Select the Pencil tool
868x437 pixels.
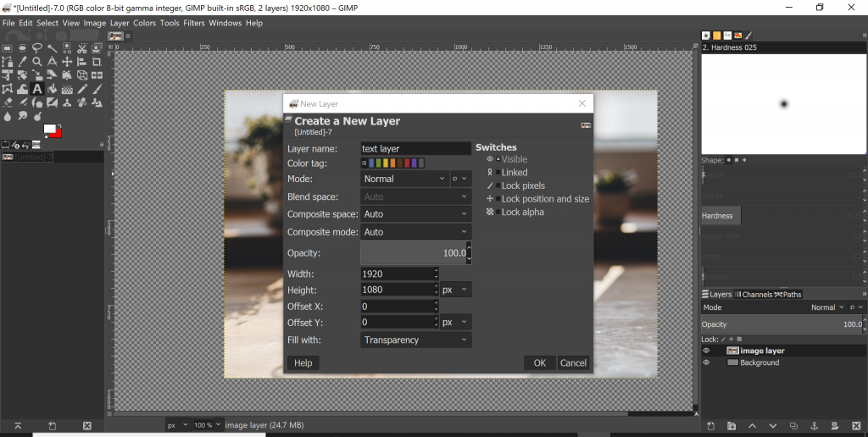(82, 89)
